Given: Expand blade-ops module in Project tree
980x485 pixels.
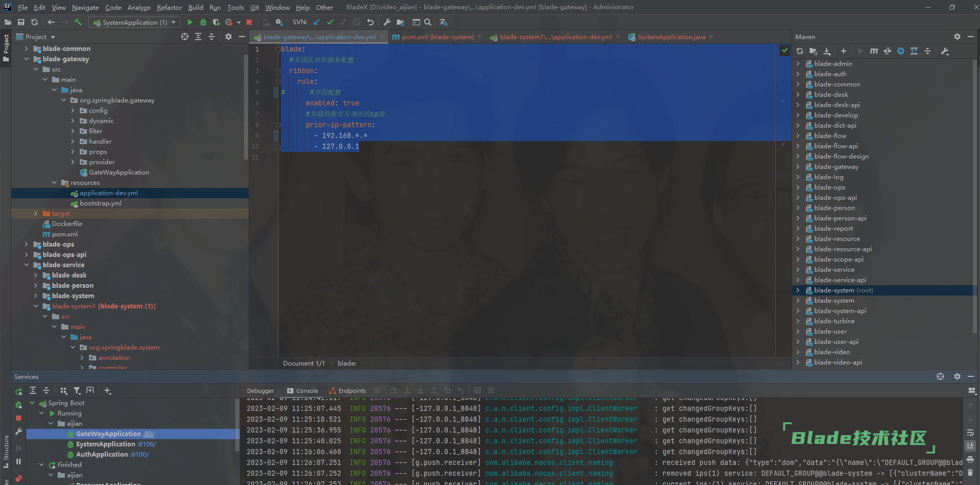Looking at the screenshot, I should (x=26, y=244).
